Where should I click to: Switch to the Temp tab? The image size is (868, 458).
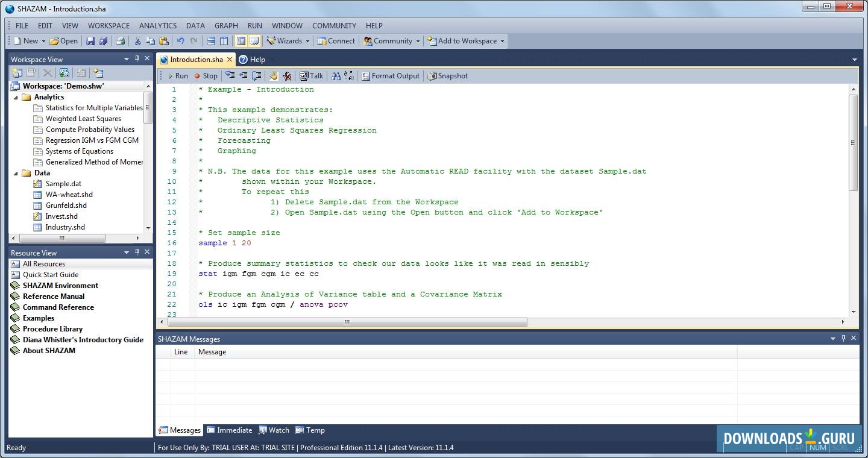[310, 430]
